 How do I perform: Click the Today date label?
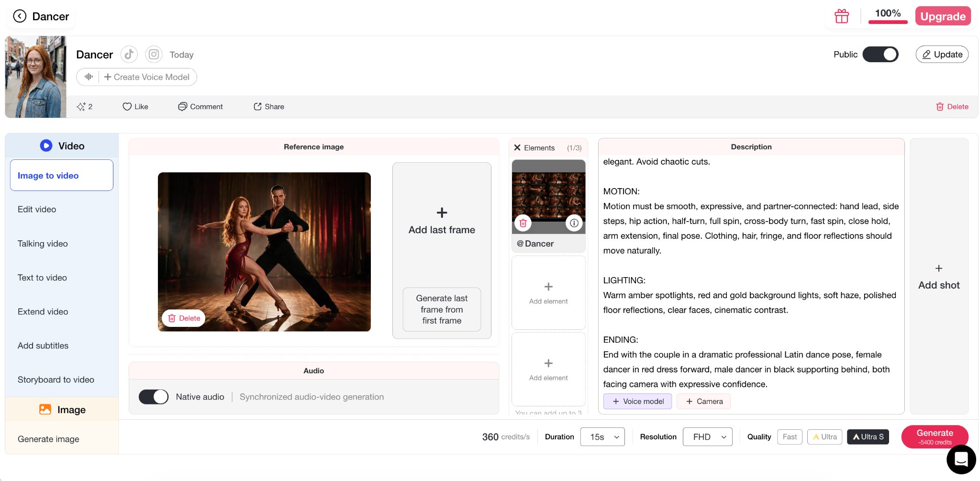pyautogui.click(x=181, y=55)
